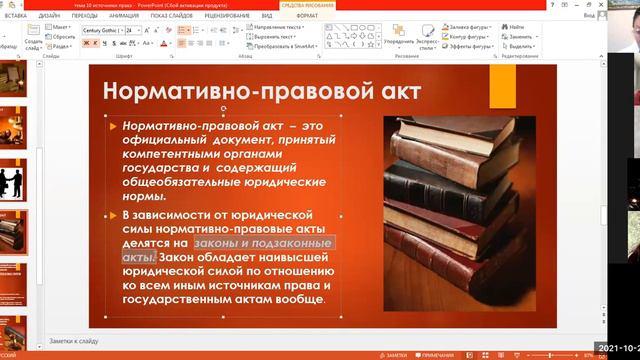This screenshot has width=640, height=360.
Task: Click Выделить select button
Action: point(519,47)
